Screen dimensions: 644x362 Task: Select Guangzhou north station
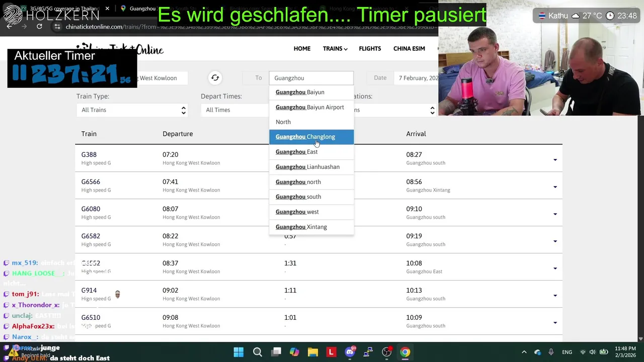coord(311,182)
